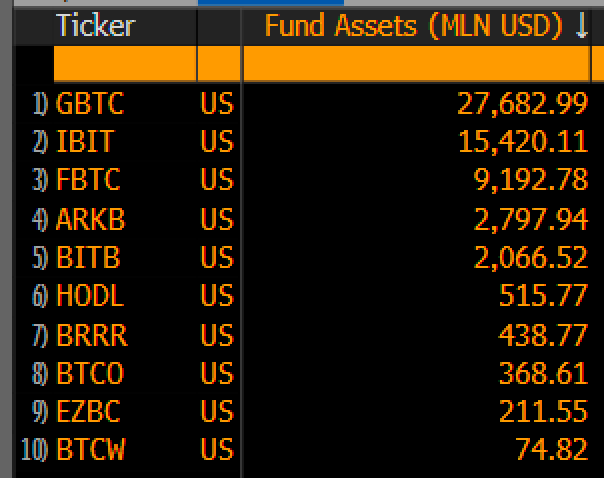
Task: Click the 515.77 fund assets cell
Action: point(543,296)
